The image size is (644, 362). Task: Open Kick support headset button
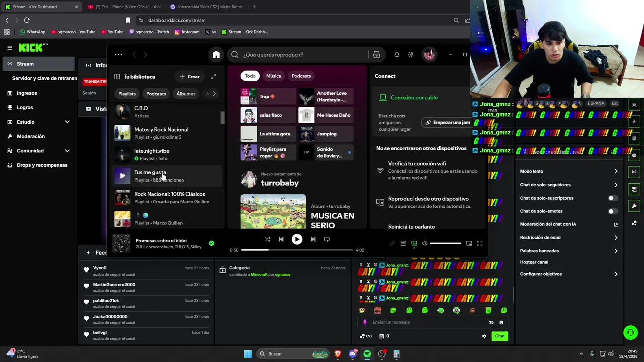[630, 332]
